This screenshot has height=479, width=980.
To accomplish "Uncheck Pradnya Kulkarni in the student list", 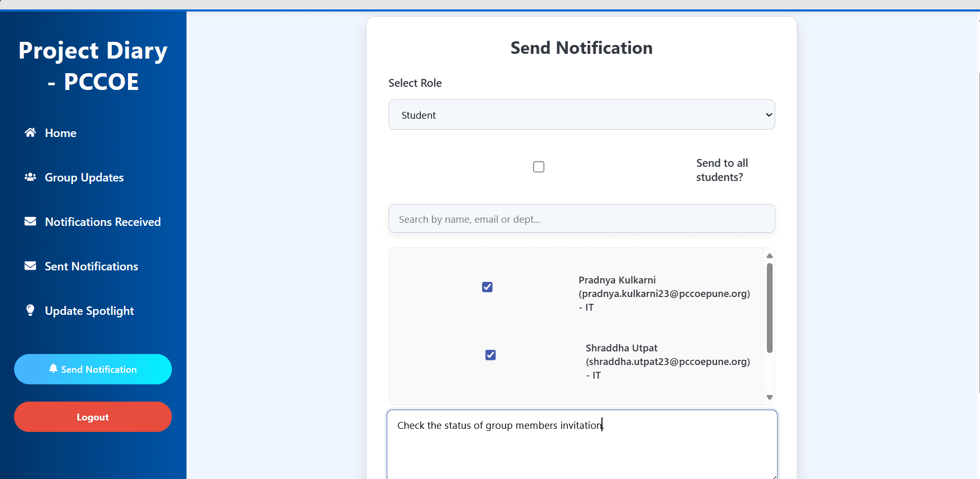I will pos(487,287).
